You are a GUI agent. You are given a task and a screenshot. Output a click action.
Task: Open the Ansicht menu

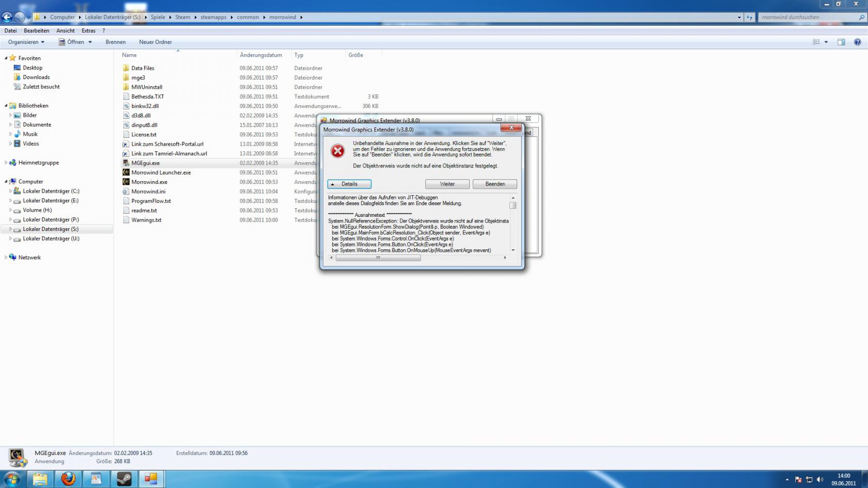65,30
